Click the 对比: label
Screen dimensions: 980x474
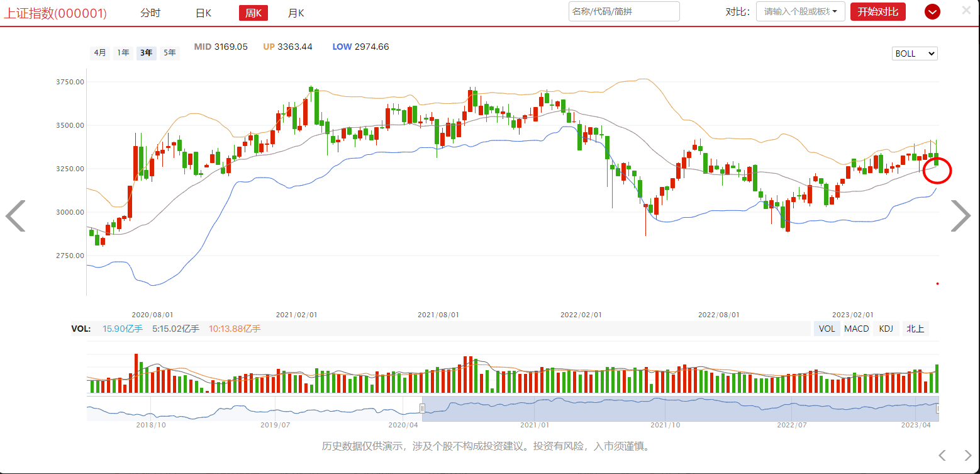[x=737, y=12]
